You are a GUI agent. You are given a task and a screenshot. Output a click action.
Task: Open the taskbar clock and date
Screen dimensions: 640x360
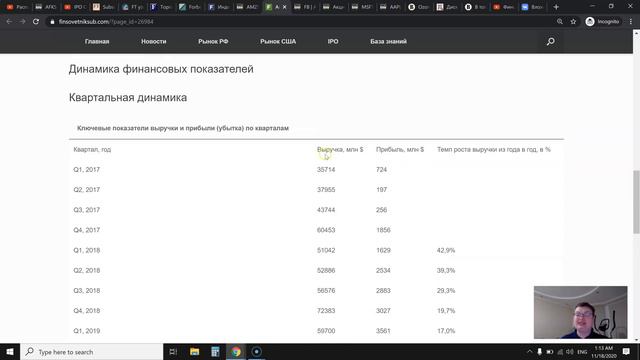(x=604, y=352)
